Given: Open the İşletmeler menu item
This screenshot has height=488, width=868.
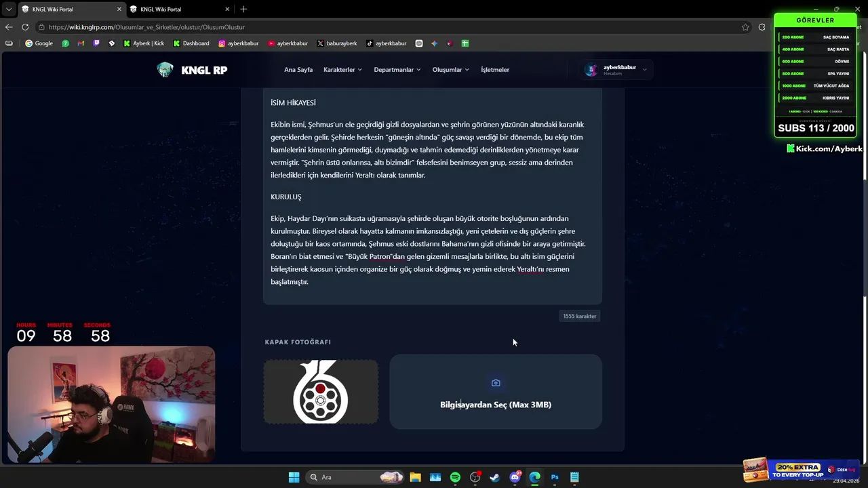Looking at the screenshot, I should click(x=495, y=70).
